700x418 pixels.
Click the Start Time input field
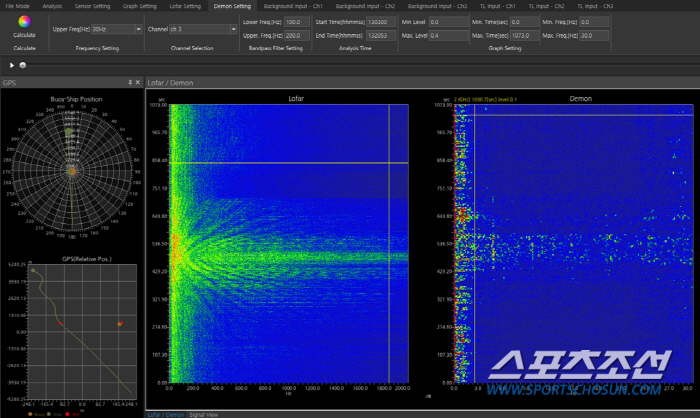[380, 22]
